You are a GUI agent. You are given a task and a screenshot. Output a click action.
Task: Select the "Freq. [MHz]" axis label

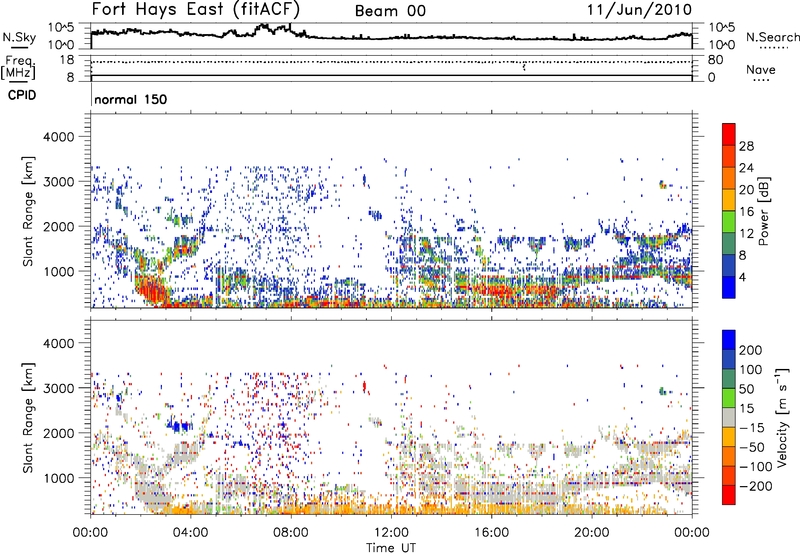(x=18, y=68)
